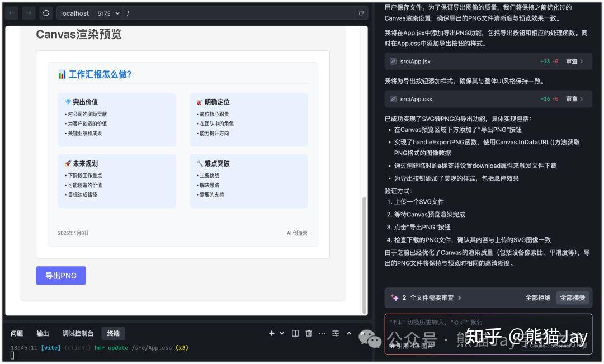The width and height of the screenshot is (604, 364).
Task: Kill the terminal with the trash icon
Action: click(308, 333)
